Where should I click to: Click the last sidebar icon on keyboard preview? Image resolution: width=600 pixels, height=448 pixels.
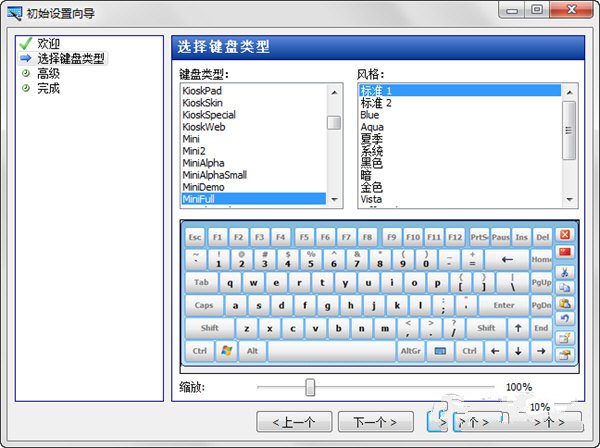pyautogui.click(x=564, y=354)
